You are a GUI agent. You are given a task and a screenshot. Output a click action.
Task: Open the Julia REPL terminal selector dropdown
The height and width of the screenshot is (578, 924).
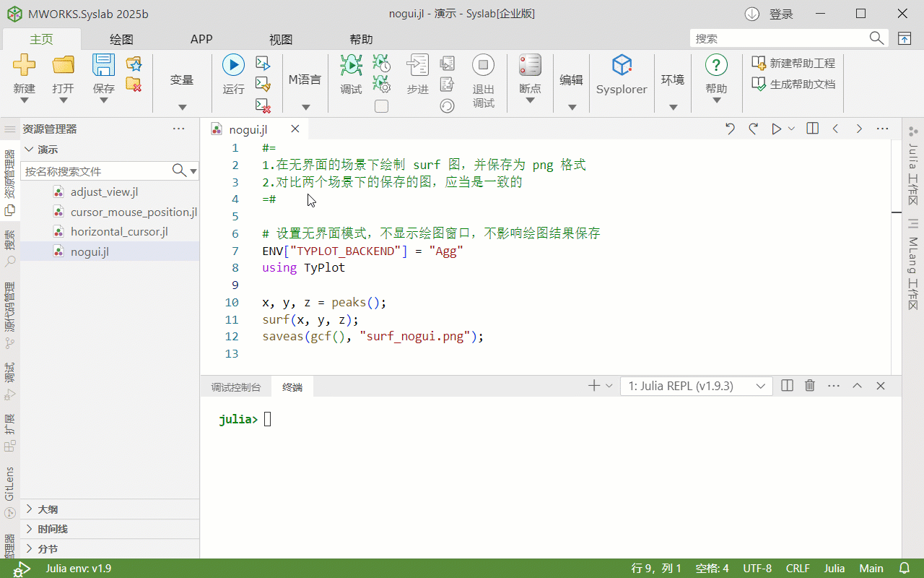click(x=697, y=386)
